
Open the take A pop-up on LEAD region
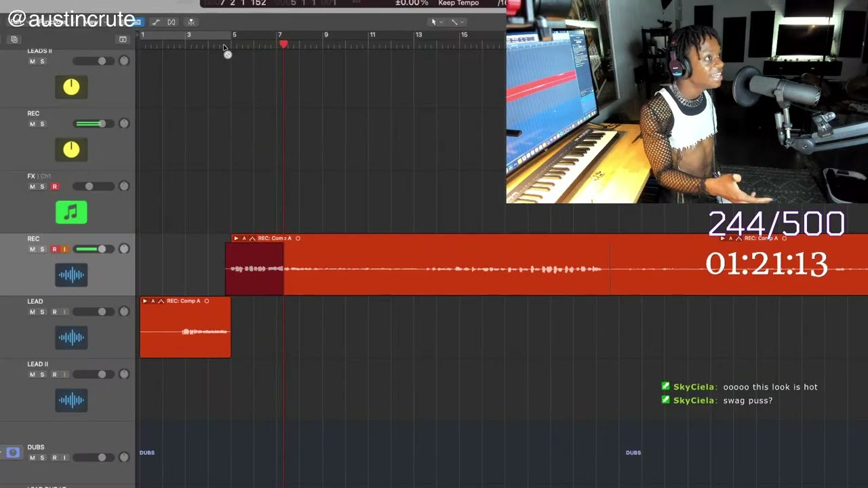[153, 301]
